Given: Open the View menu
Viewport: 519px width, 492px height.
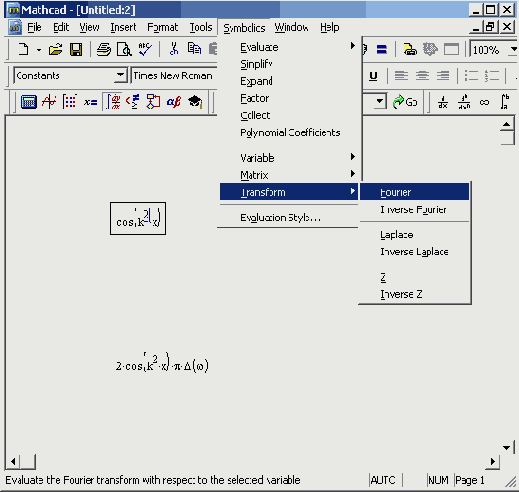Looking at the screenshot, I should pos(89,27).
